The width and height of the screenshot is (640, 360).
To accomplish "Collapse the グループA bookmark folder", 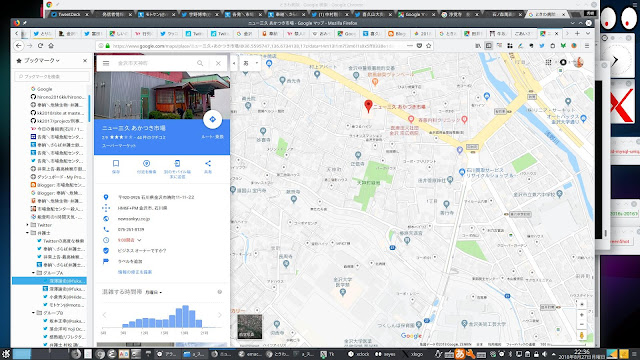I will (x=33, y=273).
